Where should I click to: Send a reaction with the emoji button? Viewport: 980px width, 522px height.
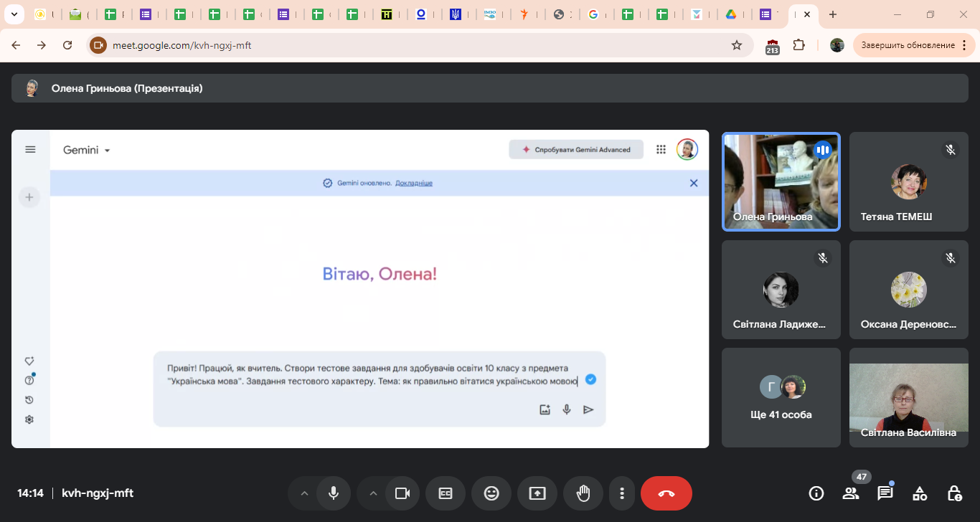tap(491, 493)
